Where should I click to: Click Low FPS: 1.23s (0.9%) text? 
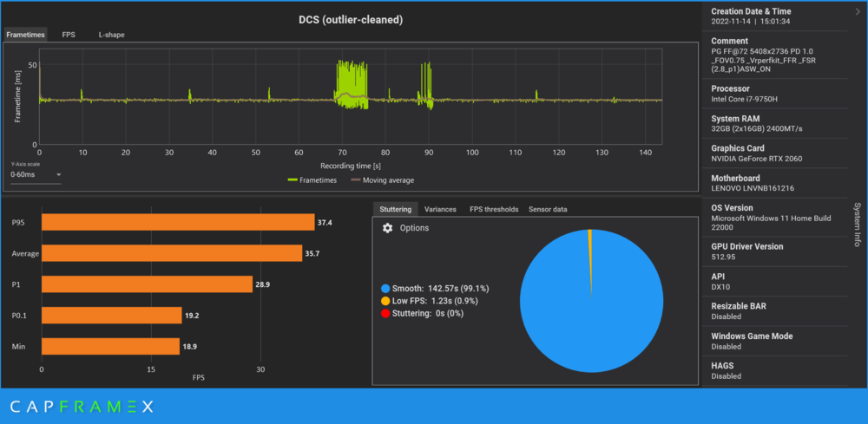(435, 301)
